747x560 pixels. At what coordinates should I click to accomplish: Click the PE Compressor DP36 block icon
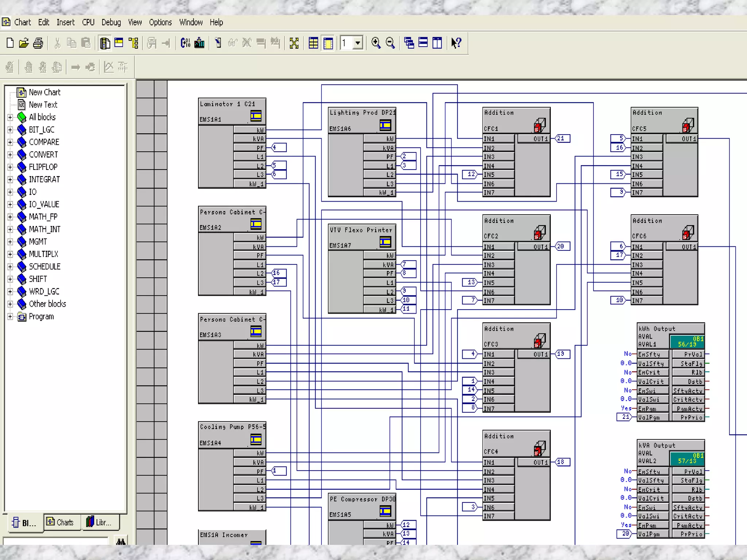tap(386, 511)
